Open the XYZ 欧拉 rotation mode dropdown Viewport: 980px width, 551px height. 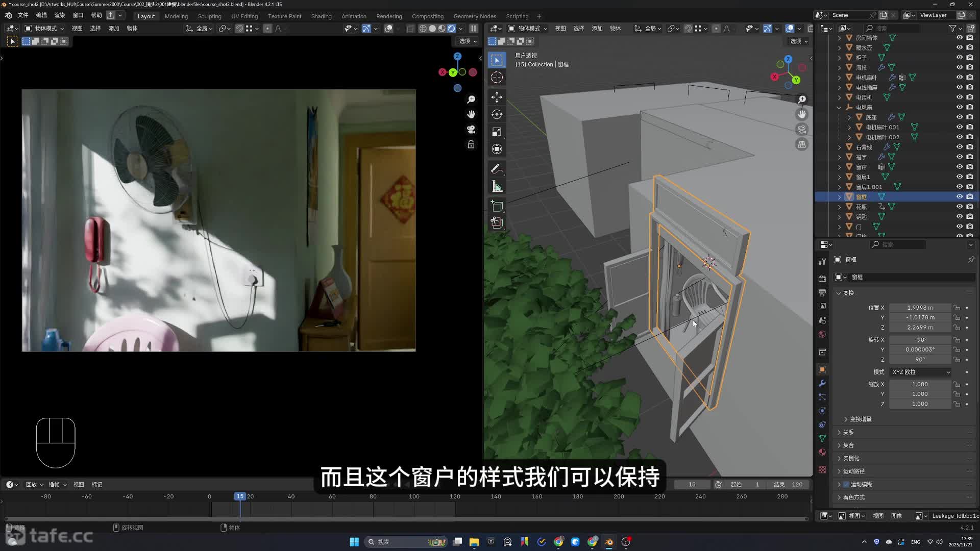[920, 372]
